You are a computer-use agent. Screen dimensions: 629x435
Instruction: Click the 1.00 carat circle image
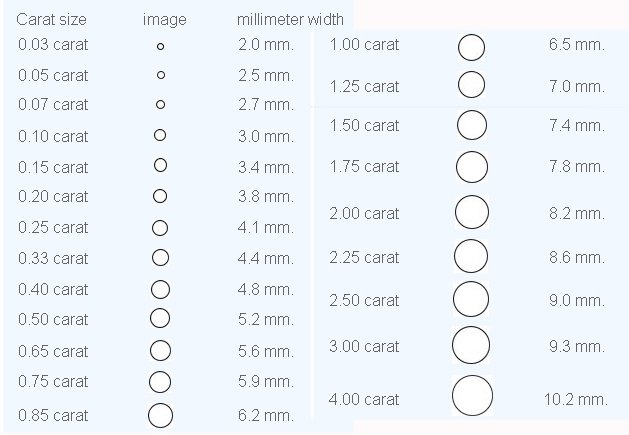click(471, 46)
